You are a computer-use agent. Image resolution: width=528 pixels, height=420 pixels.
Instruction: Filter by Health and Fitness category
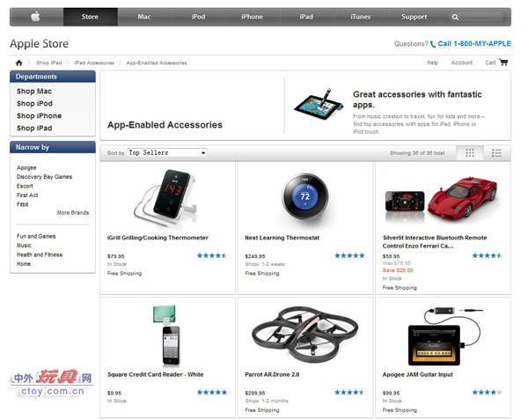tap(40, 254)
